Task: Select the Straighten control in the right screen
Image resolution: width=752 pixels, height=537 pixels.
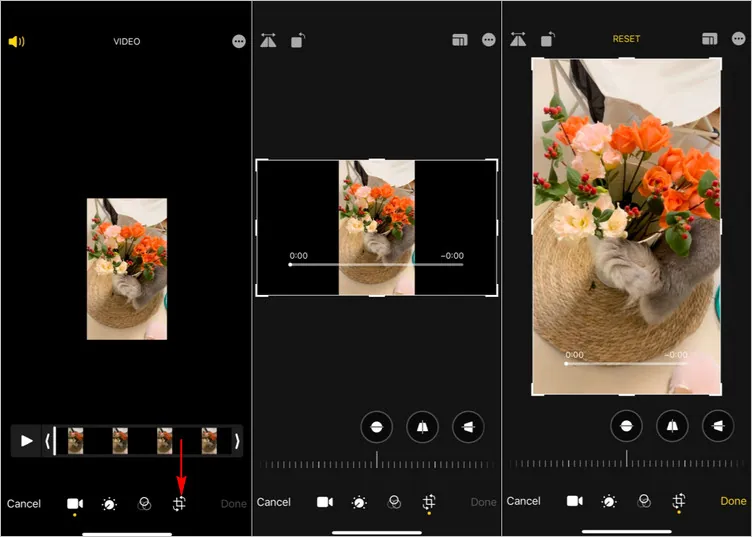Action: pos(626,426)
